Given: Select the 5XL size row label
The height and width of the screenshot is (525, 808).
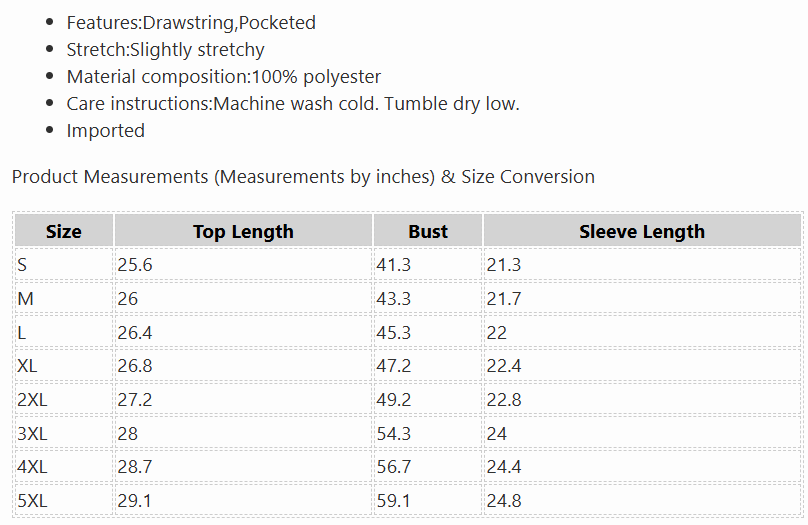Looking at the screenshot, I should click(x=64, y=500).
